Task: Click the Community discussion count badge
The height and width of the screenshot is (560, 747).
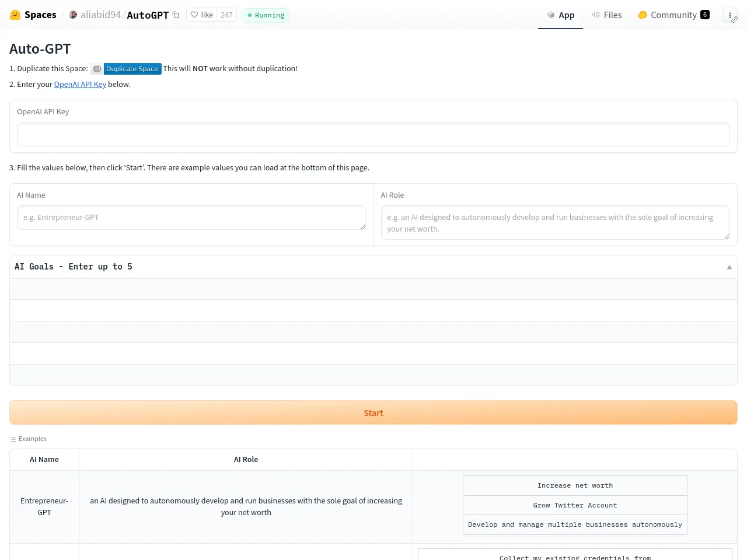Action: tap(705, 15)
